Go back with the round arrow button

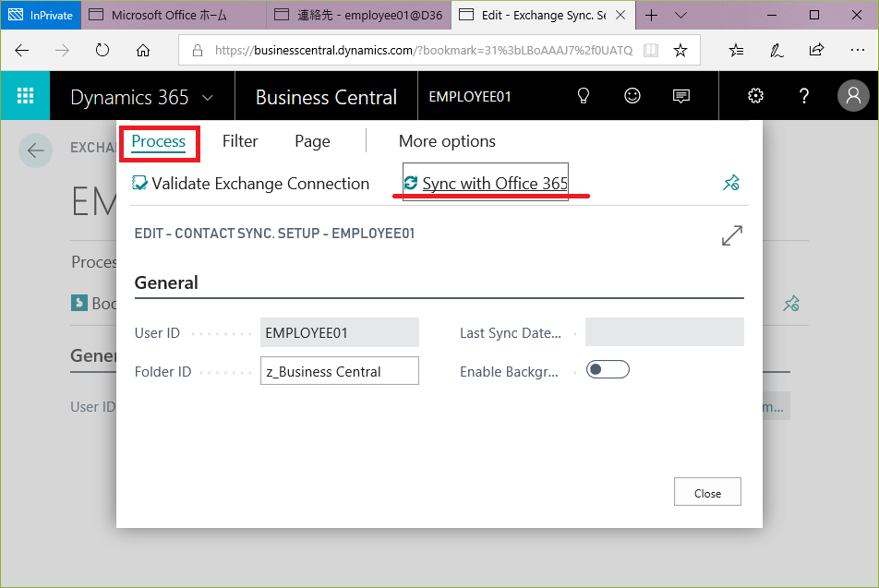pyautogui.click(x=35, y=150)
